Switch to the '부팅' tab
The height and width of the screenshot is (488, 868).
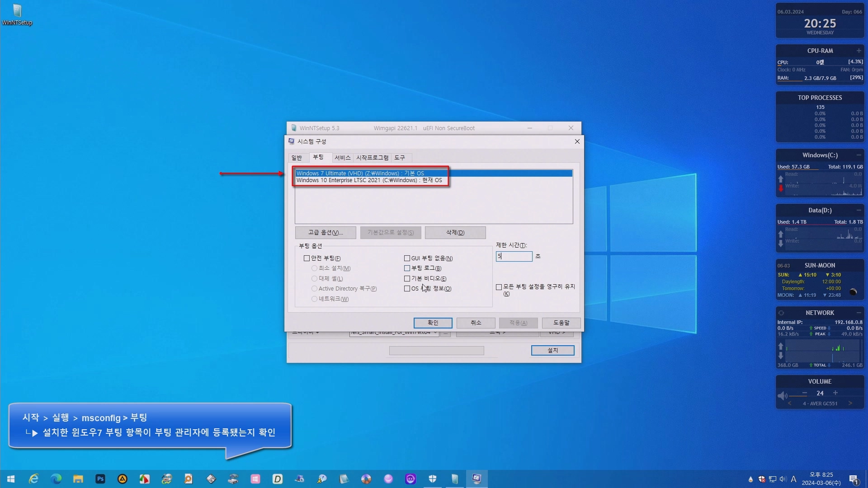click(318, 157)
